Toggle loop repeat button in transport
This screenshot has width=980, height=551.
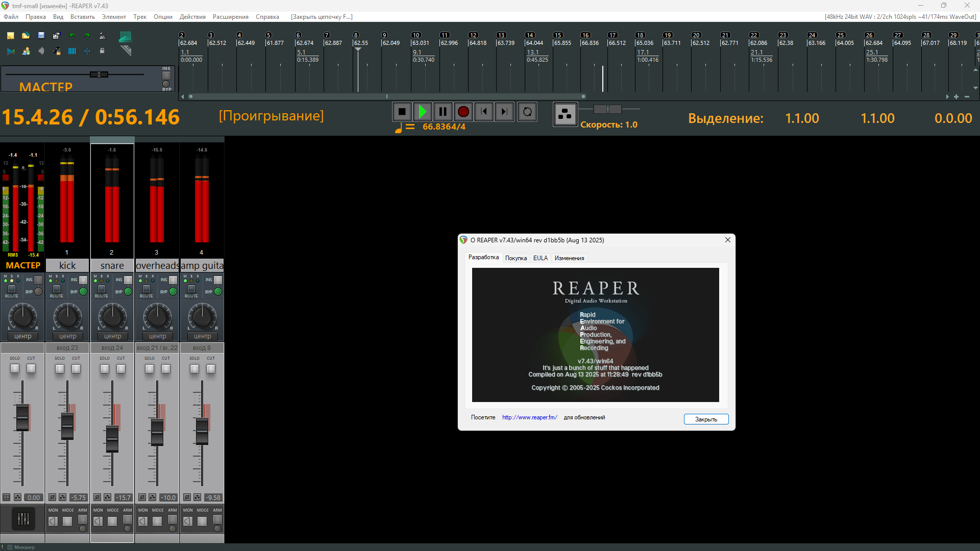(527, 112)
